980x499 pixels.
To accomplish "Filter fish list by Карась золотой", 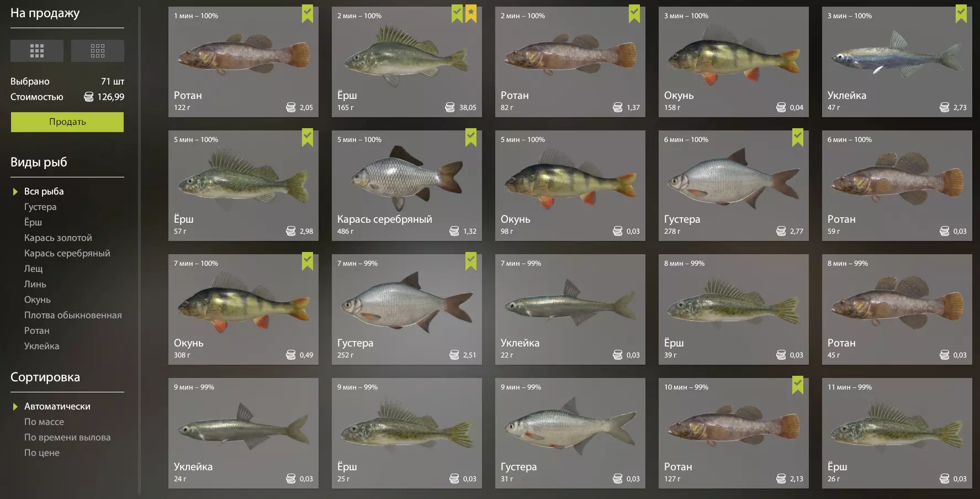I will [x=58, y=238].
